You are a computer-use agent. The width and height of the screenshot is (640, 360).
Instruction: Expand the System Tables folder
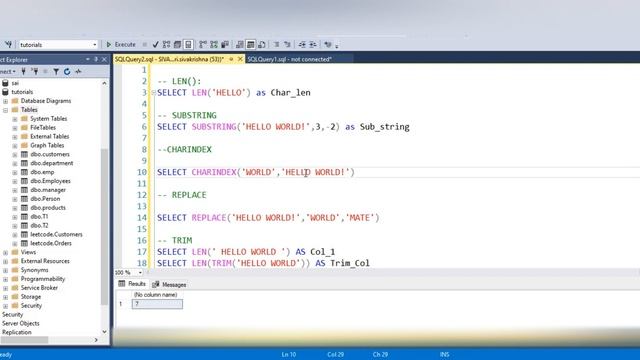(x=15, y=119)
